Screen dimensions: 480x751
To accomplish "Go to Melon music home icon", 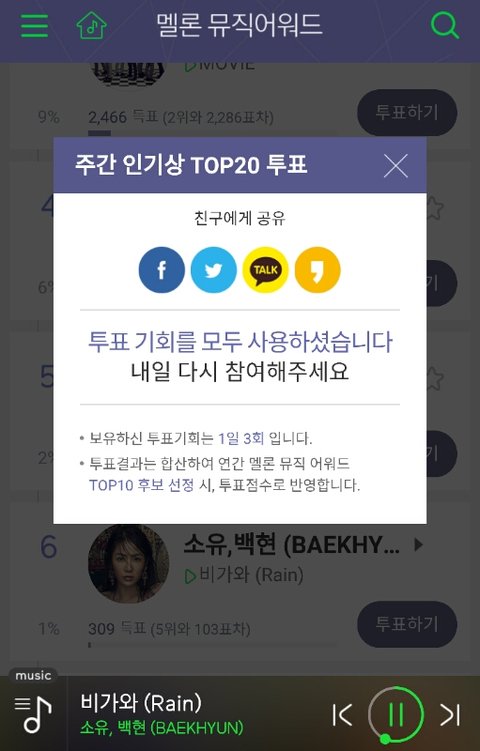I will click(91, 25).
